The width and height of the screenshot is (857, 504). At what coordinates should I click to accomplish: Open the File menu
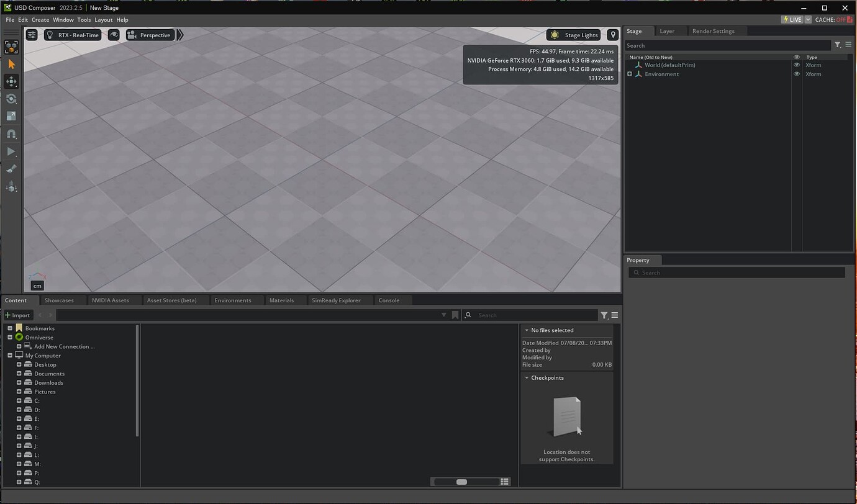click(10, 19)
